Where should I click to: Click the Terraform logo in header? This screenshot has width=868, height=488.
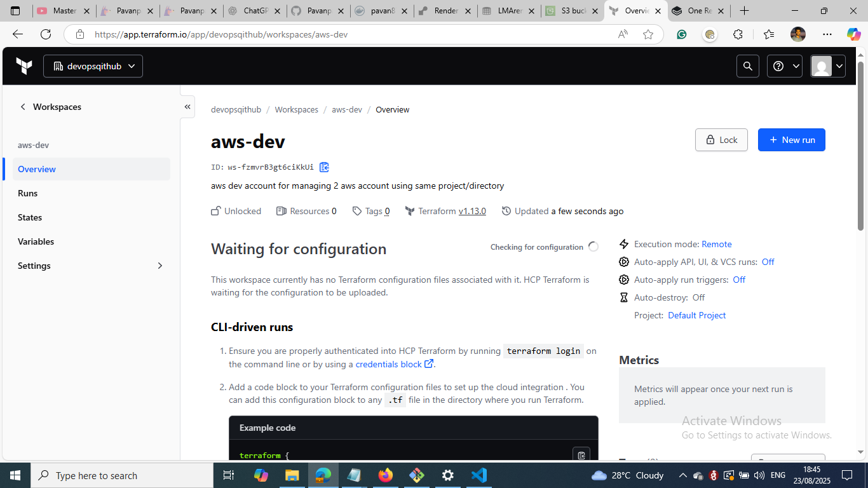point(24,66)
